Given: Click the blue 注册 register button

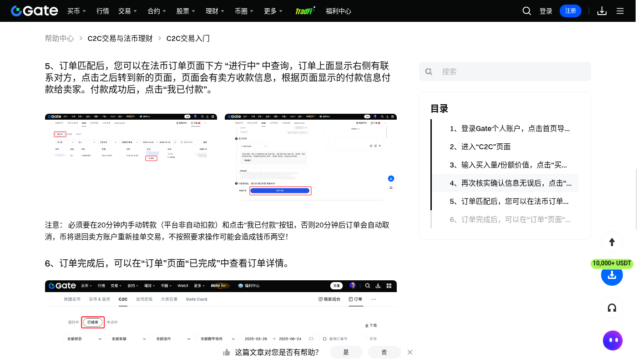Looking at the screenshot, I should point(571,11).
